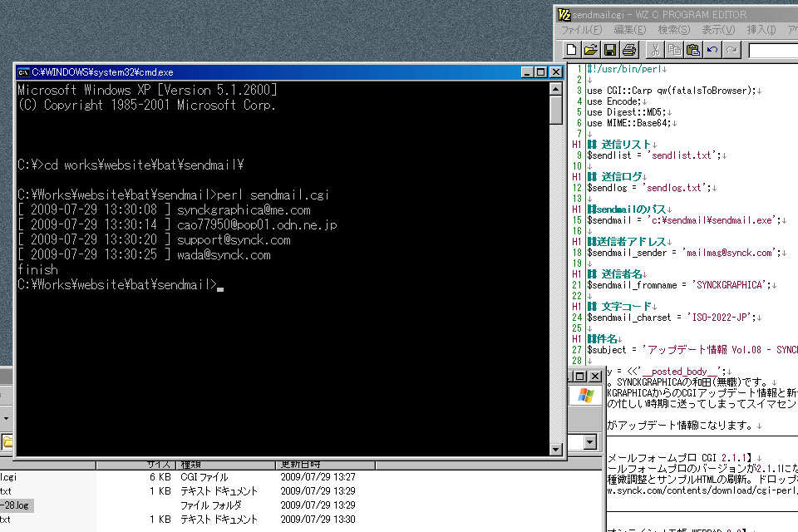This screenshot has height=532, width=798.
Task: Click the '#!/usr/bin/perl' line in editor
Action: 627,69
